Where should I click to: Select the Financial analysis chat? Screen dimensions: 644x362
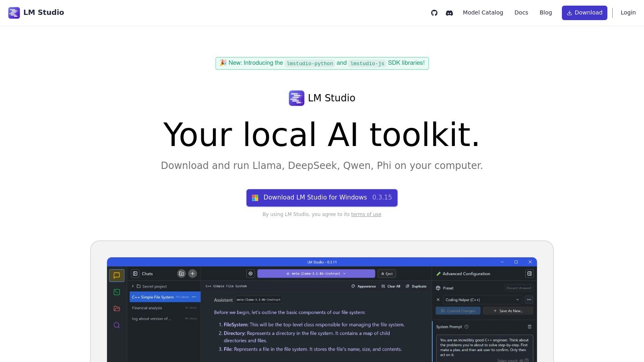point(165,308)
